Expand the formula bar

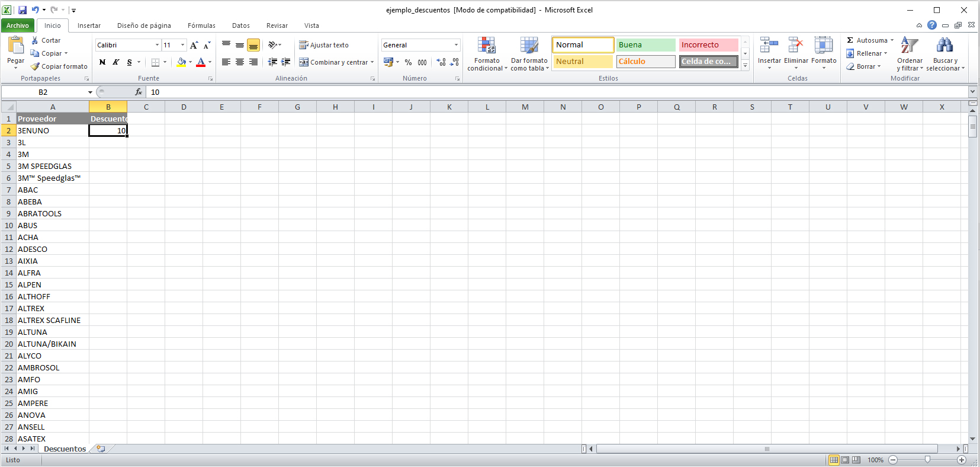[972, 92]
